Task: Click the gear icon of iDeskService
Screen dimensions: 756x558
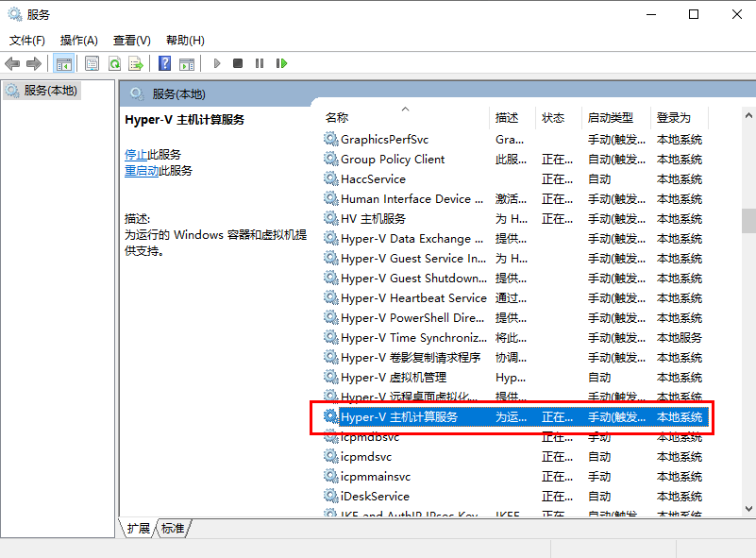Action: pos(330,497)
